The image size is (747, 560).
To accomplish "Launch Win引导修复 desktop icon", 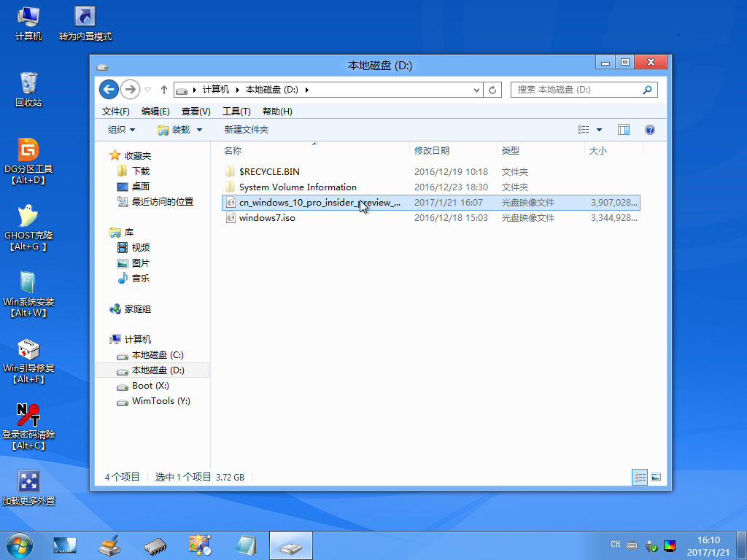I will 28,360.
